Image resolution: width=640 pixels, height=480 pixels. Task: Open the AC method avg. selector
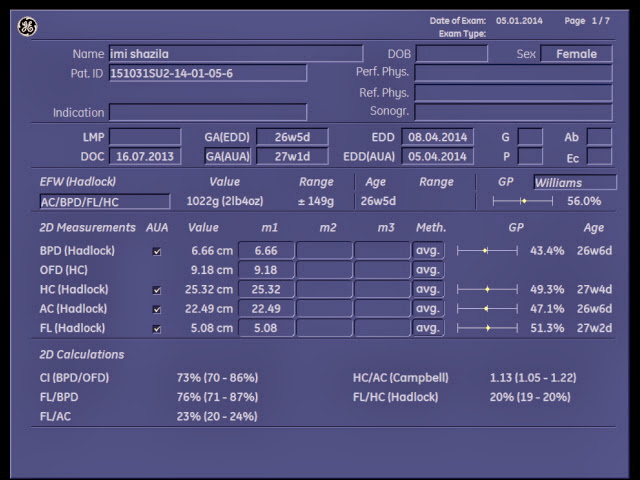click(x=428, y=309)
